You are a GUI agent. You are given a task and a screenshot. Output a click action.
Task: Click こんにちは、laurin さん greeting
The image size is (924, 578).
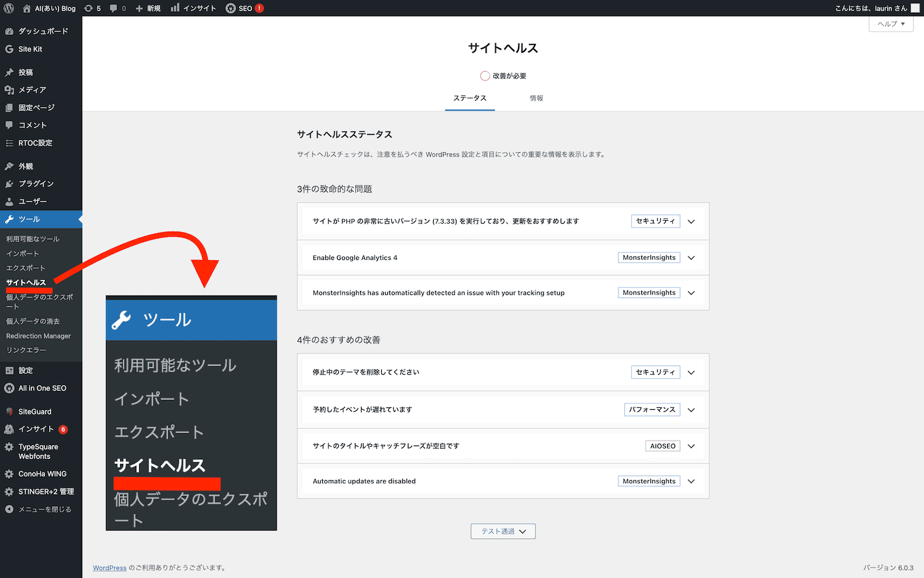pos(871,8)
